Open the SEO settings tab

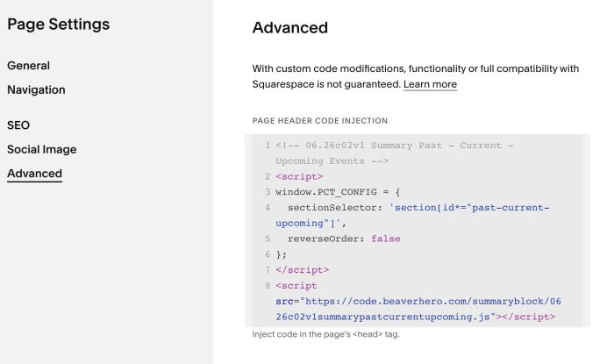point(18,125)
